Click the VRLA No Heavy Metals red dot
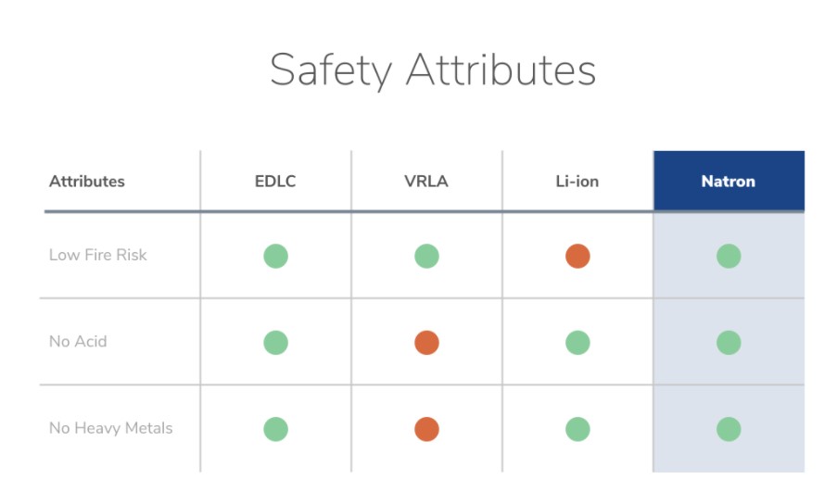 tap(426, 429)
